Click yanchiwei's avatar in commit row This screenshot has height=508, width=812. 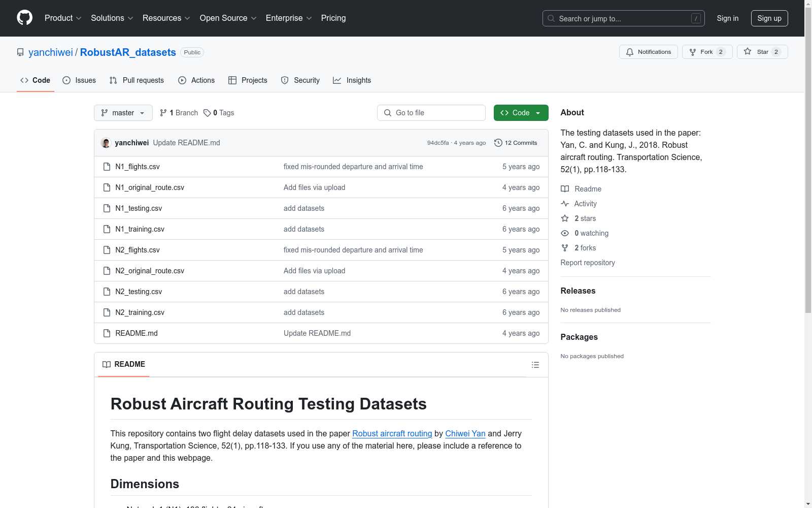tap(106, 143)
